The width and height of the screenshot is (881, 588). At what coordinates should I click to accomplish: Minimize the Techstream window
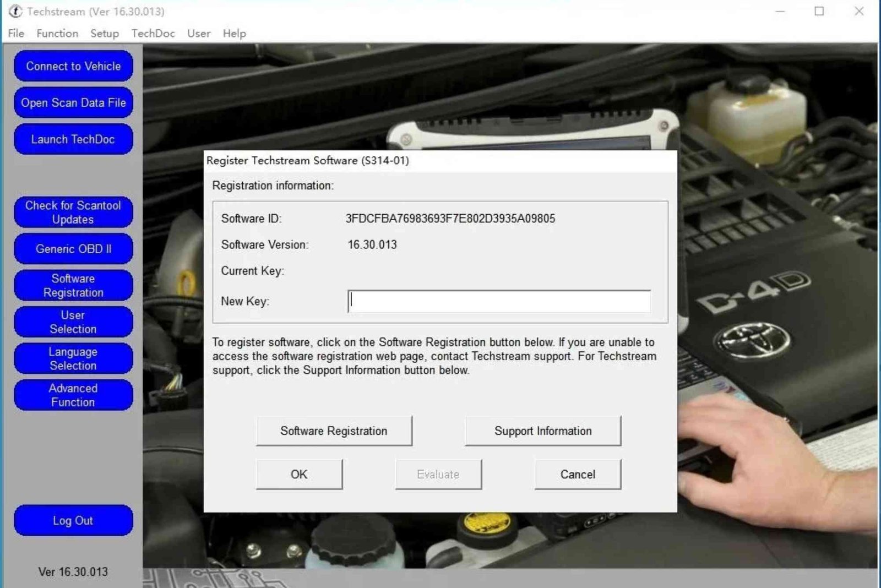click(780, 11)
